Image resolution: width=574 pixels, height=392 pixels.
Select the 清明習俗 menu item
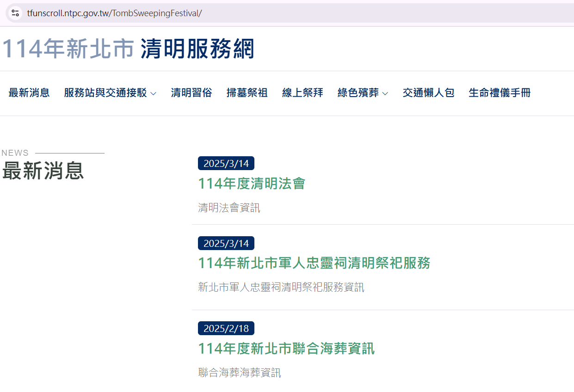[191, 93]
